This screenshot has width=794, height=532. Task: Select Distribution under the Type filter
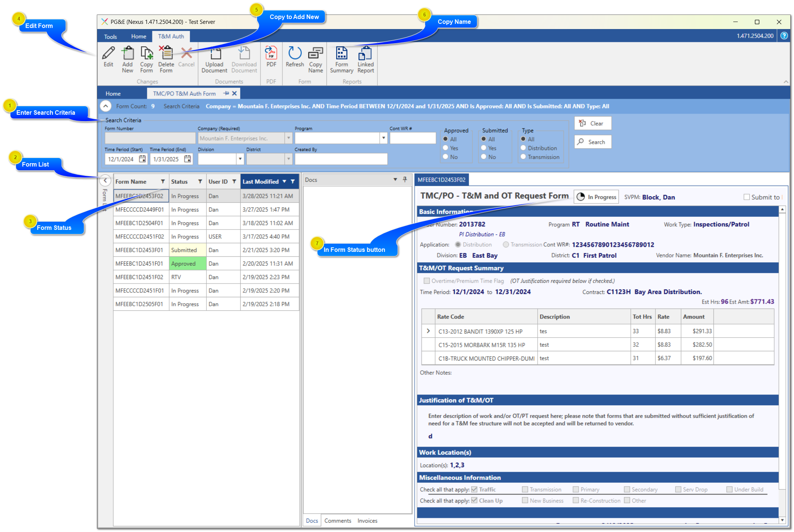pos(523,148)
